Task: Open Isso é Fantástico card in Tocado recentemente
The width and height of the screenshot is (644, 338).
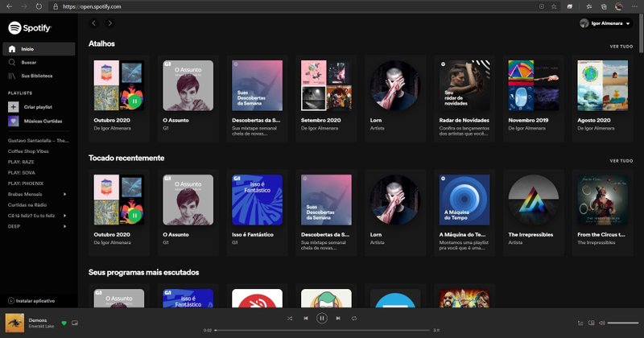Action: coord(257,212)
